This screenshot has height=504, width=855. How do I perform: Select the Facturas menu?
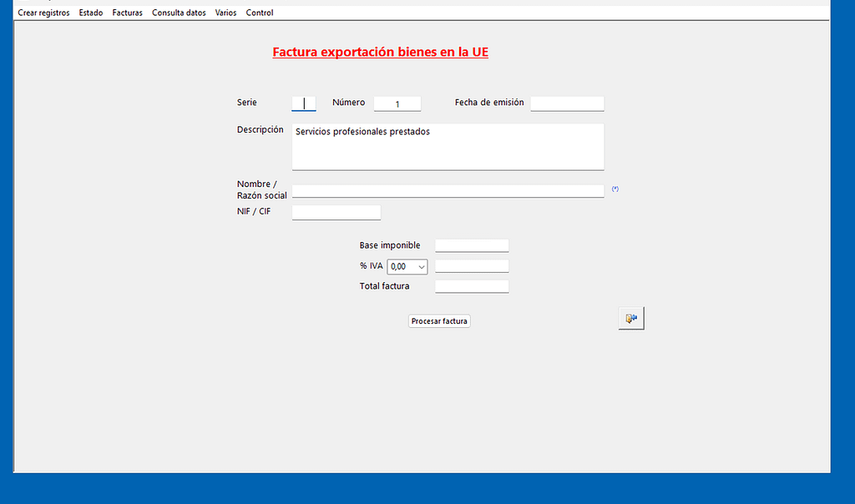pos(128,13)
